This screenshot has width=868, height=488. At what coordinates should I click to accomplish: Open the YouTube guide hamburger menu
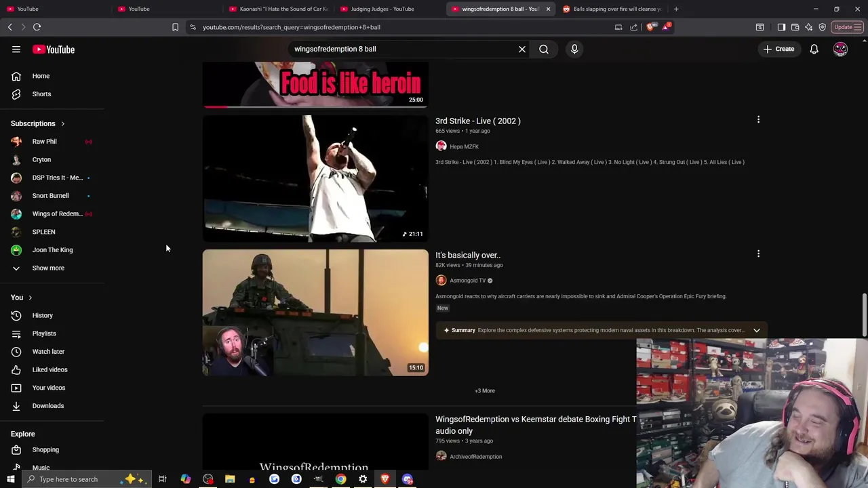pyautogui.click(x=16, y=49)
